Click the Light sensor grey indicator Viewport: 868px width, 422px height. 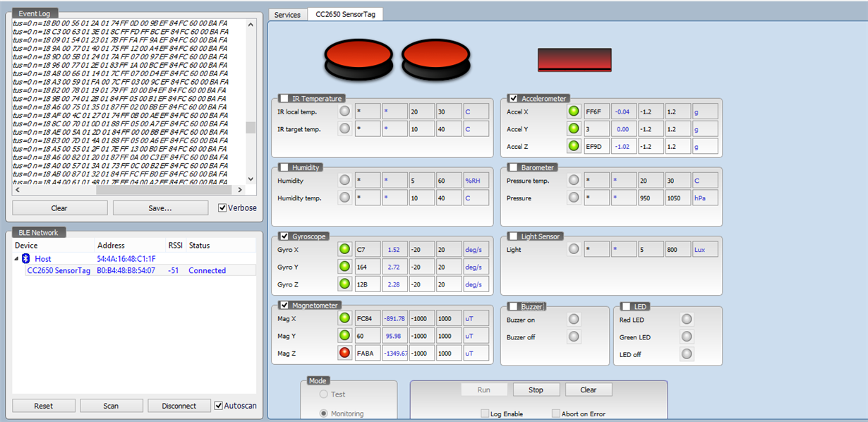574,249
